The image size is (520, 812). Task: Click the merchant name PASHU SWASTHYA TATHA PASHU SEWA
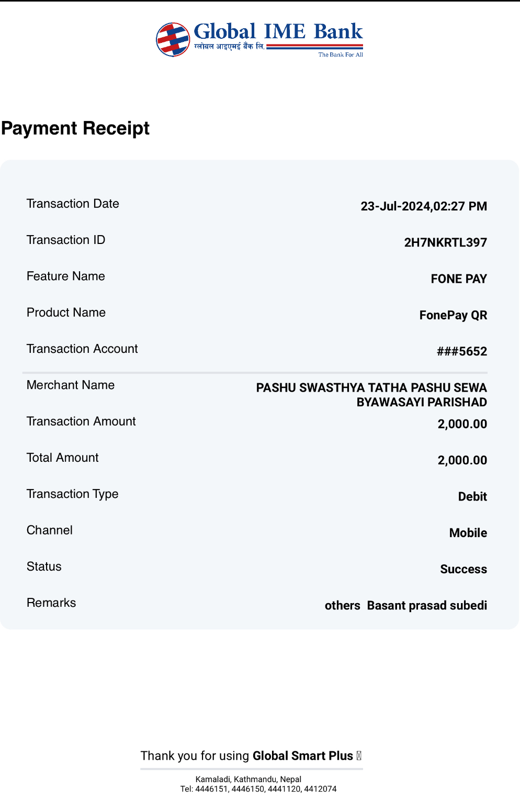(x=371, y=387)
